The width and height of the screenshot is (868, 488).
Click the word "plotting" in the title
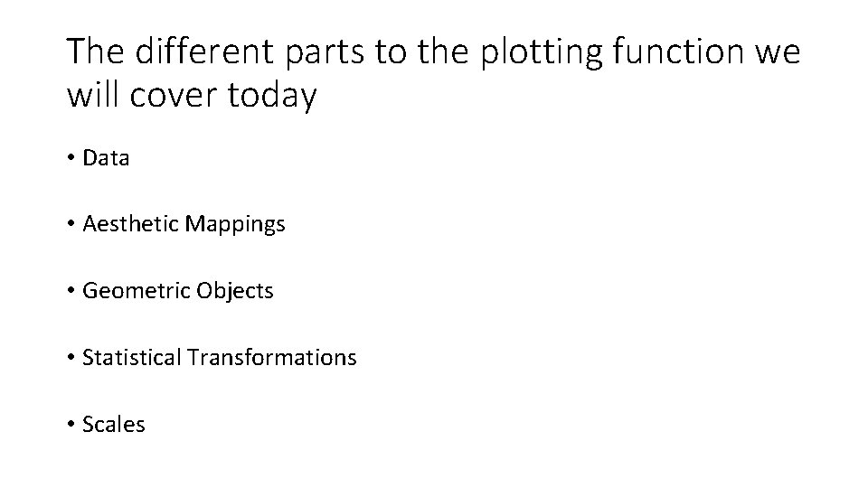542,53
